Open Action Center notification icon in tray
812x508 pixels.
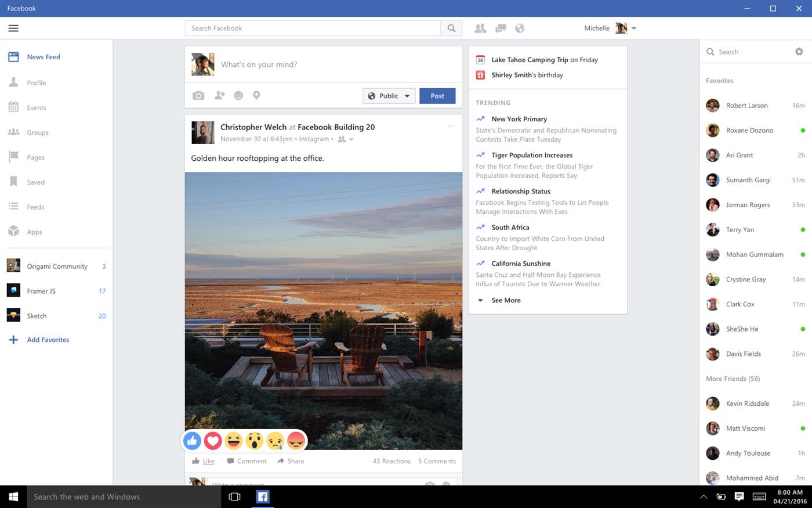[739, 497]
